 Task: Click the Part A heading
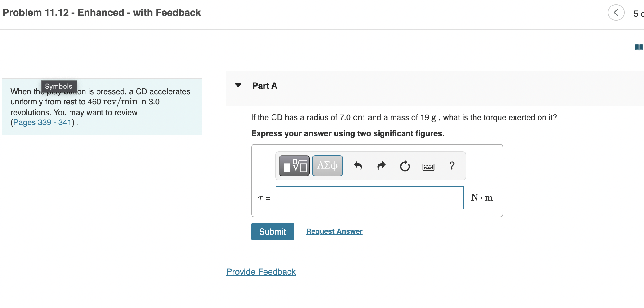[265, 86]
